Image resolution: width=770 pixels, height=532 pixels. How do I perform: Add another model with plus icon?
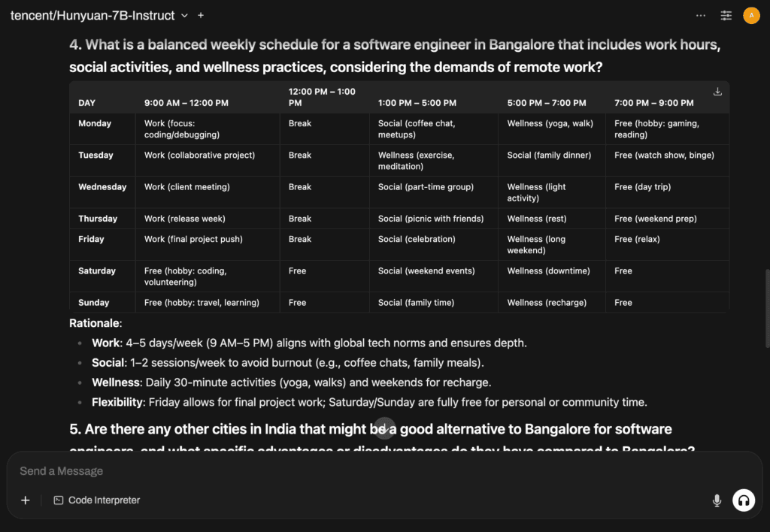point(201,16)
